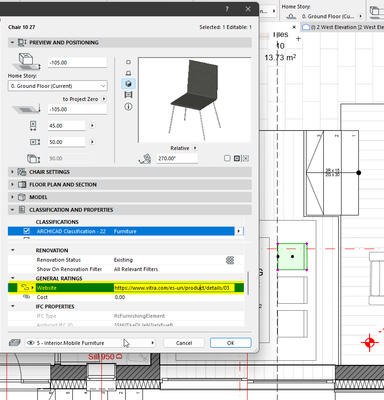Click the elevation to project zero icon
Viewport: 384px width, 400px height.
point(26,109)
